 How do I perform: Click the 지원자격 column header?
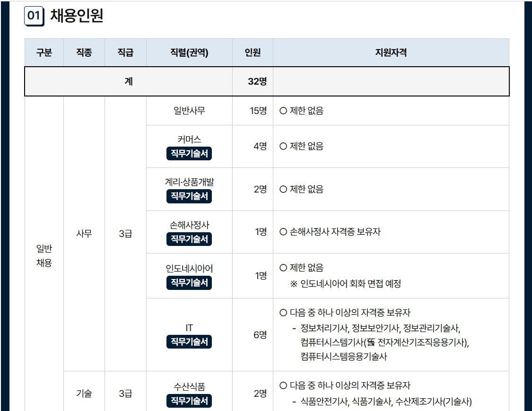pos(391,52)
